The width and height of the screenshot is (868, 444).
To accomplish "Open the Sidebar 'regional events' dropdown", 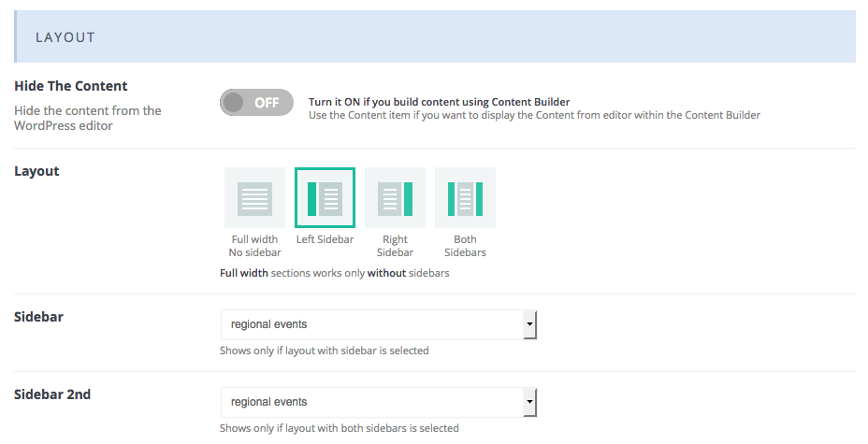I will (379, 324).
